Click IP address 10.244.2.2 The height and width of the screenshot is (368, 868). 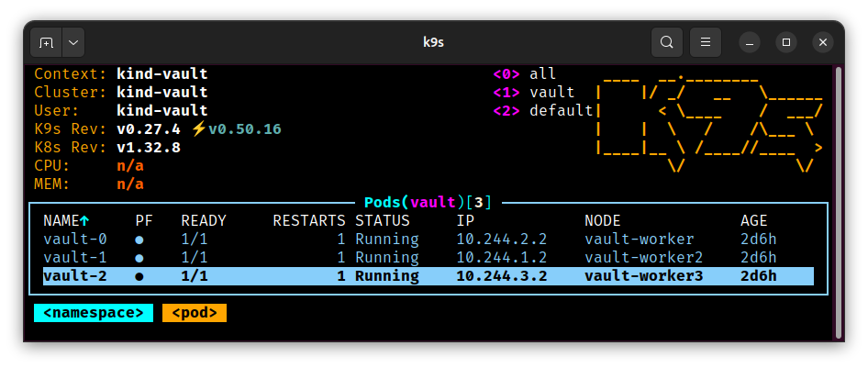coord(502,239)
